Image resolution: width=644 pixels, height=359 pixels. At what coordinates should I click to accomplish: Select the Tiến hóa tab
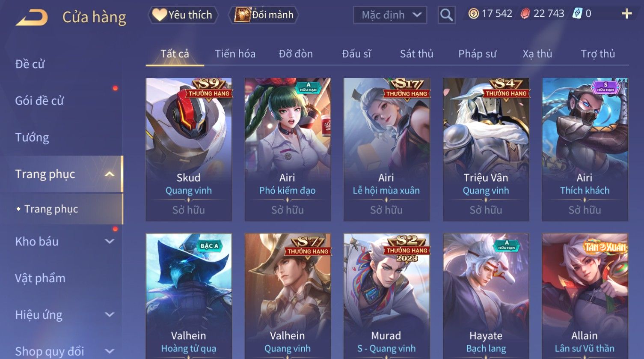(x=235, y=54)
